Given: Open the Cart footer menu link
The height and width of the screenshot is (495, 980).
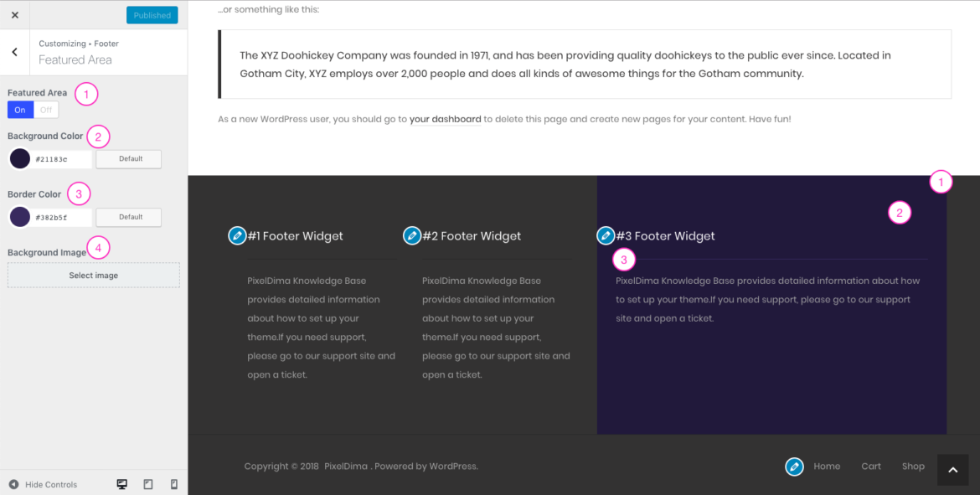Looking at the screenshot, I should (x=871, y=466).
